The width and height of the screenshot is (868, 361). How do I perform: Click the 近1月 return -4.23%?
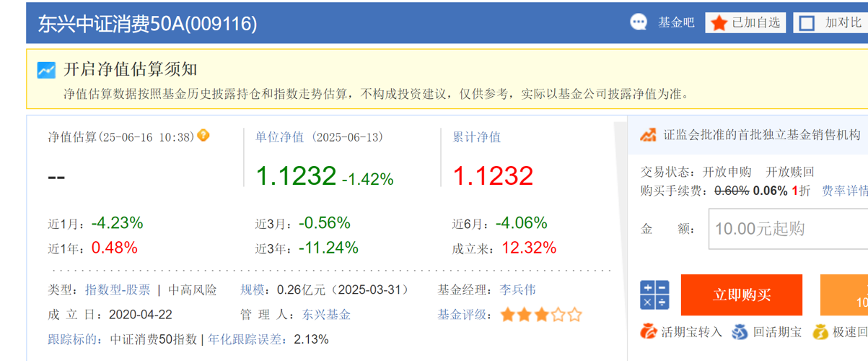pos(117,223)
